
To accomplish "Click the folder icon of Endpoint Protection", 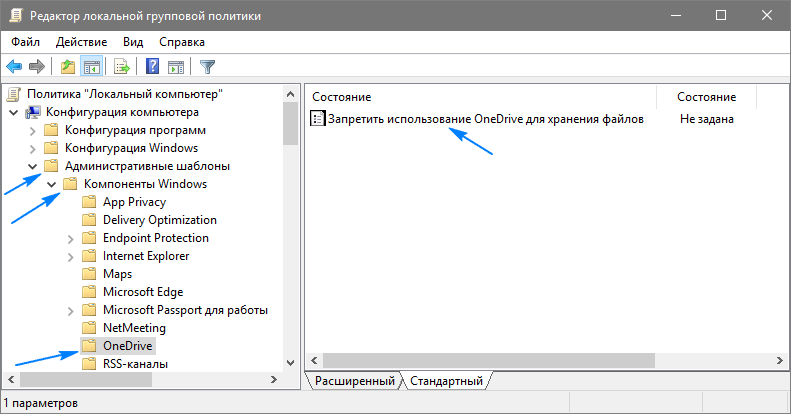I will pos(89,238).
